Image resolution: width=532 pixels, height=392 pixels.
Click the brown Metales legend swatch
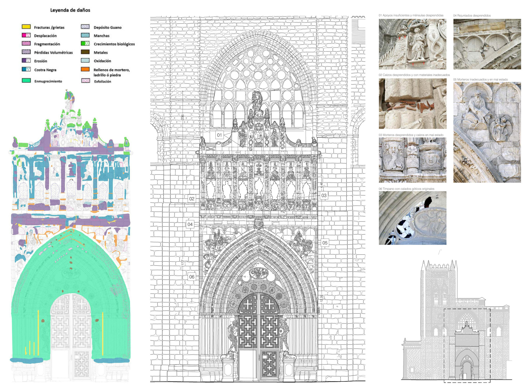[x=85, y=52]
